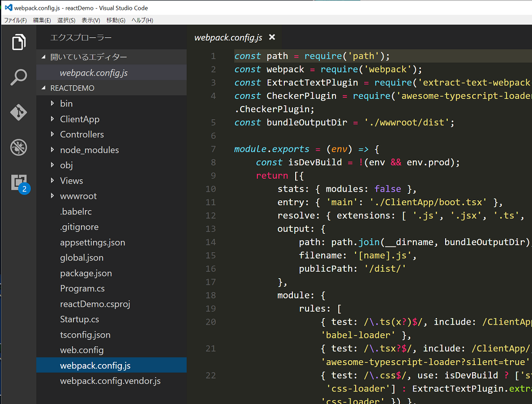Click line number 20 in the gutter
532x404 pixels.
[x=210, y=322]
